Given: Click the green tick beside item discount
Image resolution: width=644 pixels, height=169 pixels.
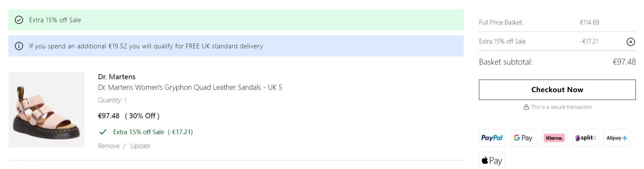Looking at the screenshot, I should tap(103, 132).
